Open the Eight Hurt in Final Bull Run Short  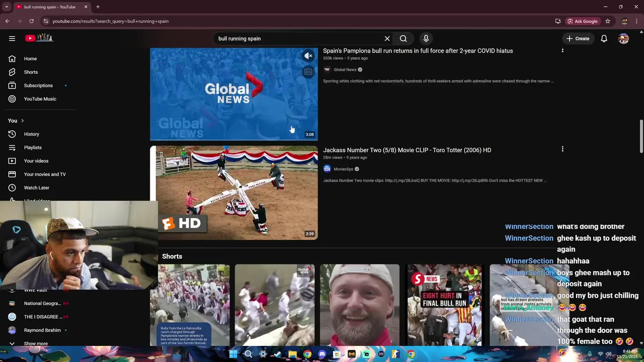pyautogui.click(x=445, y=305)
